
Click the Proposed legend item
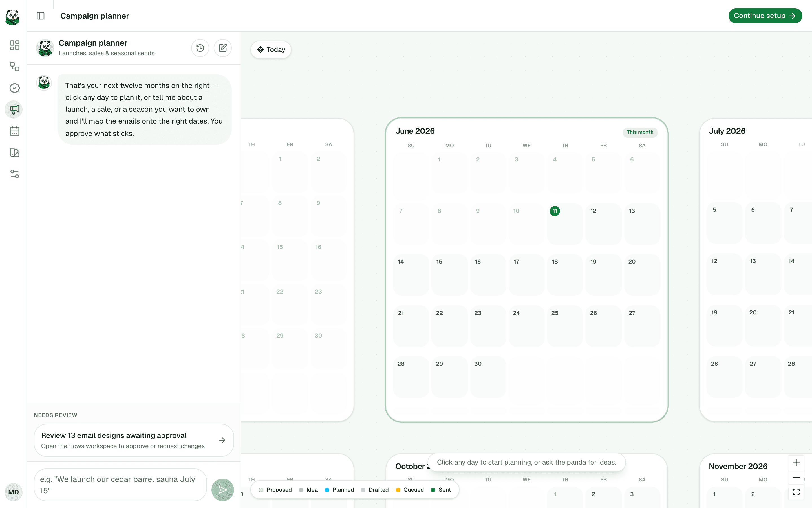pyautogui.click(x=275, y=490)
